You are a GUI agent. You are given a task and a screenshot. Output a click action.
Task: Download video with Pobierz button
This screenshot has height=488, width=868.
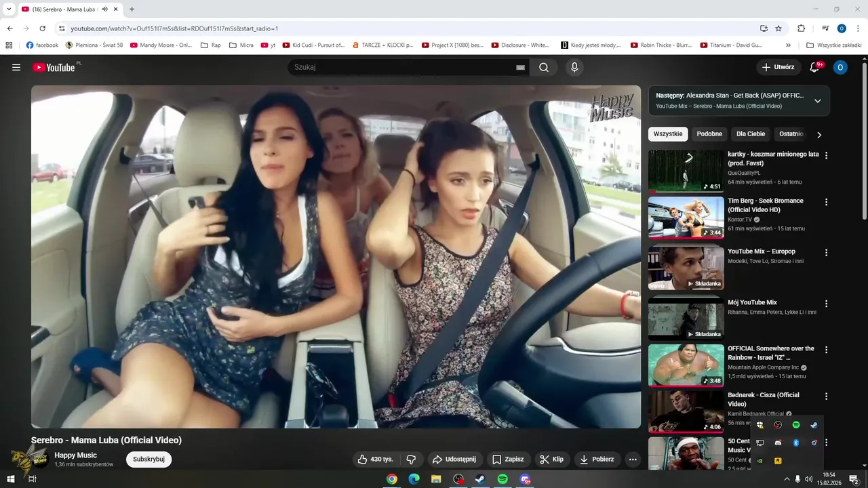(597, 459)
